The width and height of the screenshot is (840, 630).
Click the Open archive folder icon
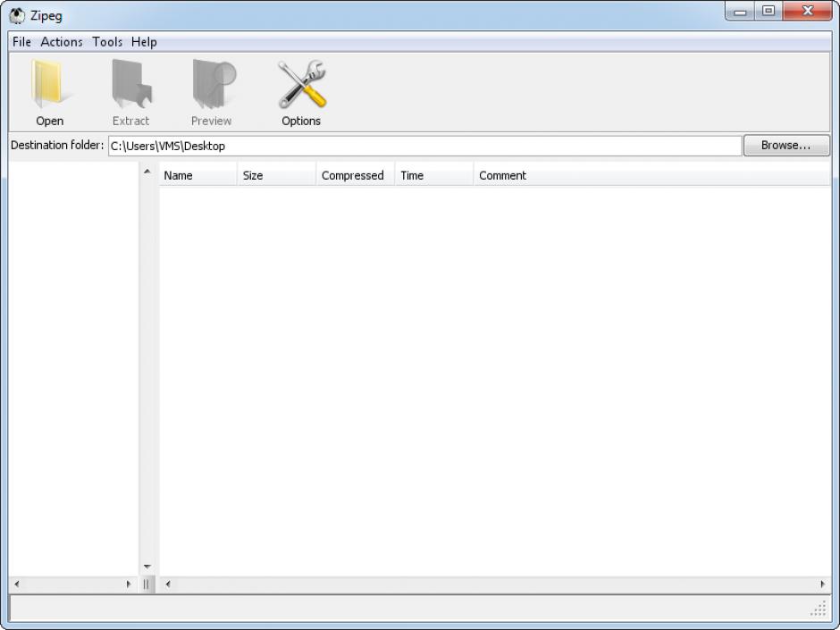click(50, 84)
